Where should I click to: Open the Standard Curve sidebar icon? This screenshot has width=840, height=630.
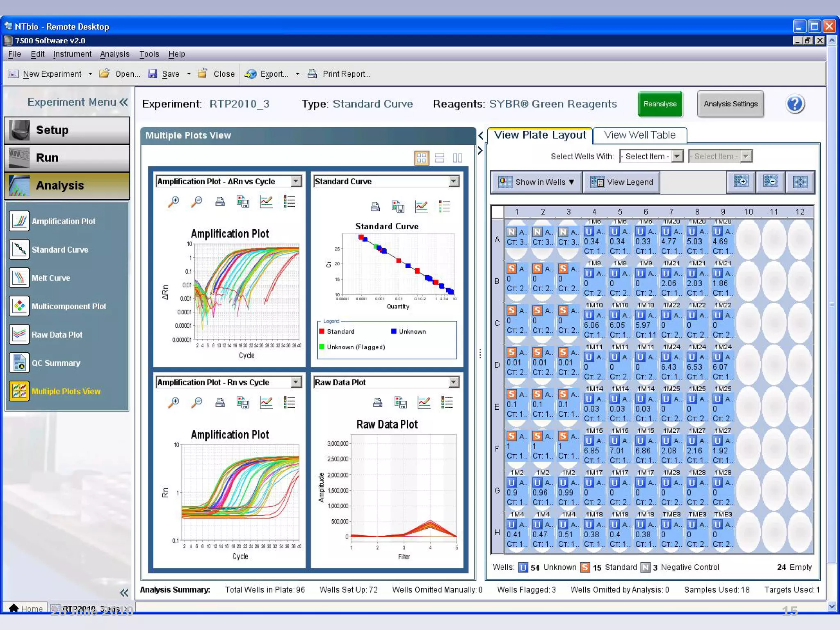pyautogui.click(x=19, y=249)
